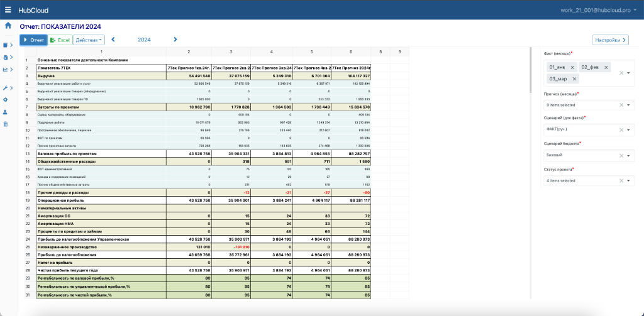Click the wrench tools icon in sidebar
This screenshot has height=316, width=644.
6,88
